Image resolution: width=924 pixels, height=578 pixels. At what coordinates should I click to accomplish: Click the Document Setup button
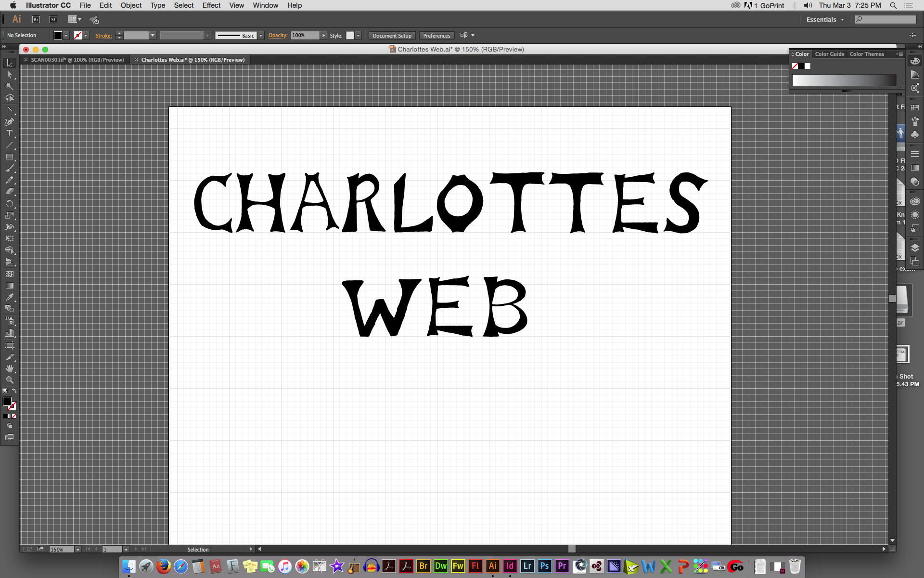pos(392,36)
